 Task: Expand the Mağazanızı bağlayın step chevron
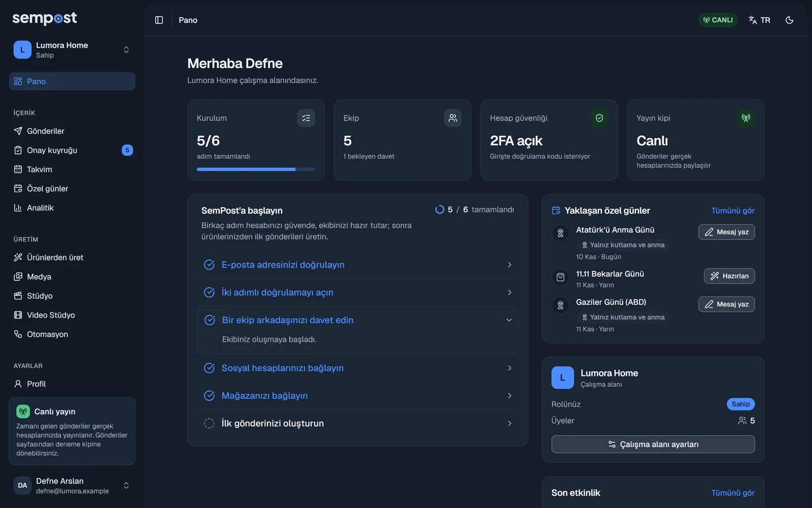pos(510,396)
